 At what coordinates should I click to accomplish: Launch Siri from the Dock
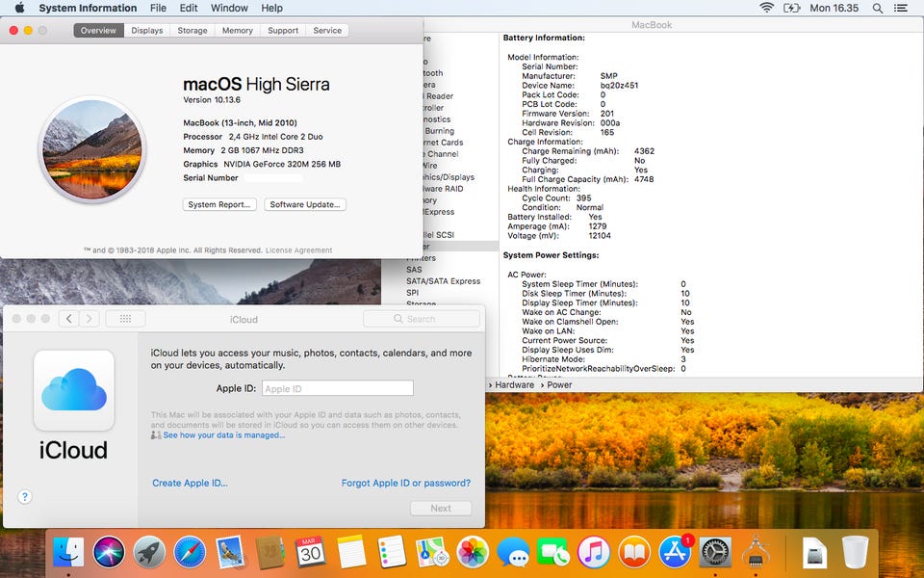pyautogui.click(x=109, y=553)
